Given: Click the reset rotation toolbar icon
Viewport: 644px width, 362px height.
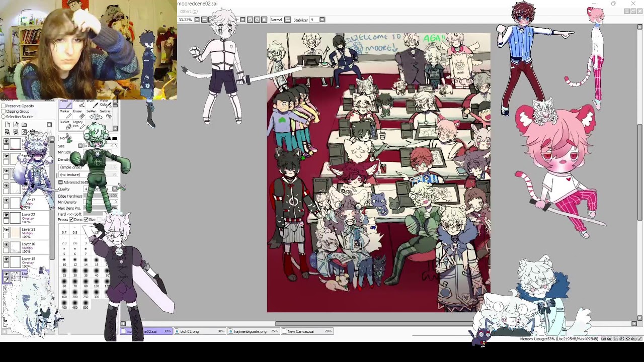Looking at the screenshot, I should pyautogui.click(x=264, y=20).
